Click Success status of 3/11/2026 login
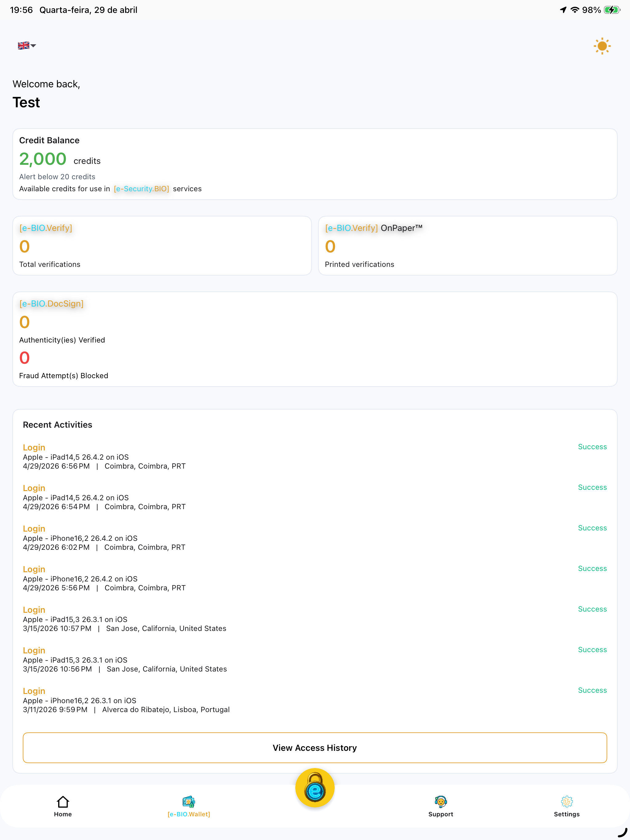Image resolution: width=630 pixels, height=840 pixels. click(x=592, y=690)
